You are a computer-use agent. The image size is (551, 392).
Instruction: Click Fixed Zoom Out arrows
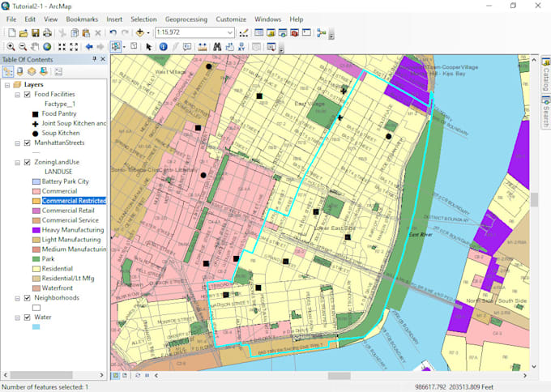point(74,47)
